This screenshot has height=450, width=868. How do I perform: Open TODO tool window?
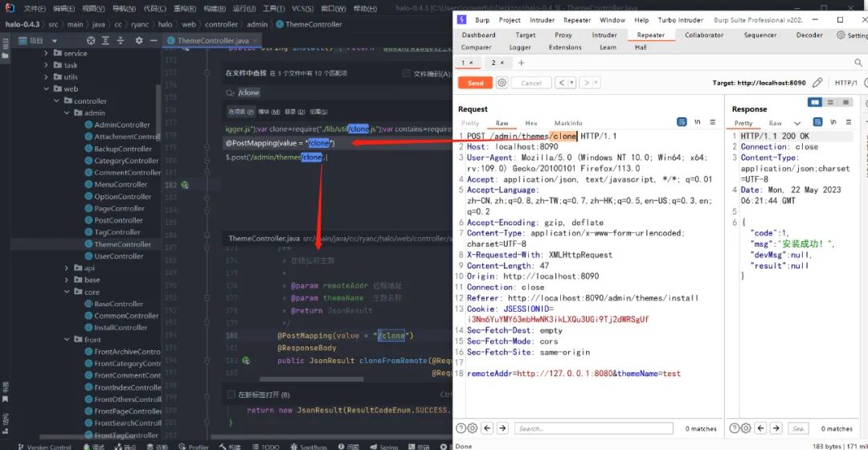266,446
